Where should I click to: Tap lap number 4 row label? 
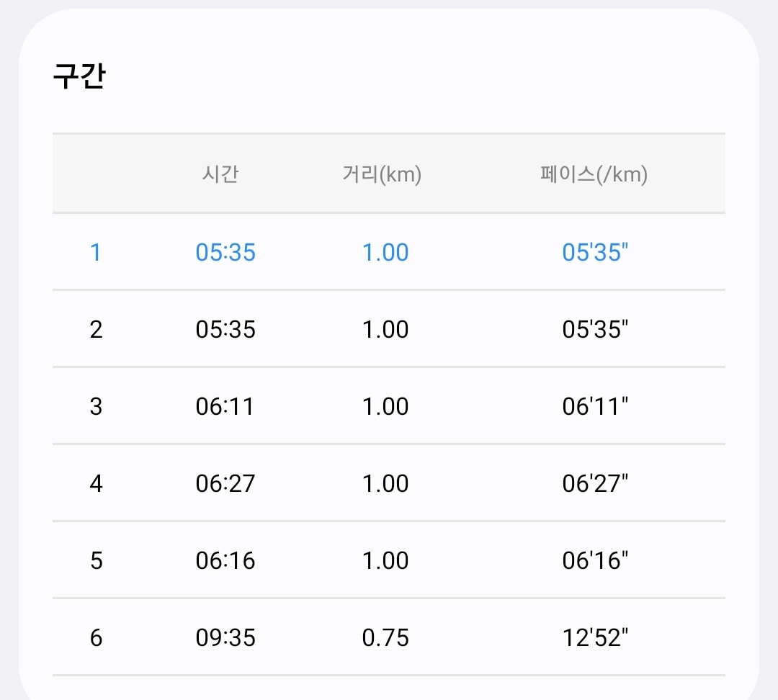pos(96,484)
